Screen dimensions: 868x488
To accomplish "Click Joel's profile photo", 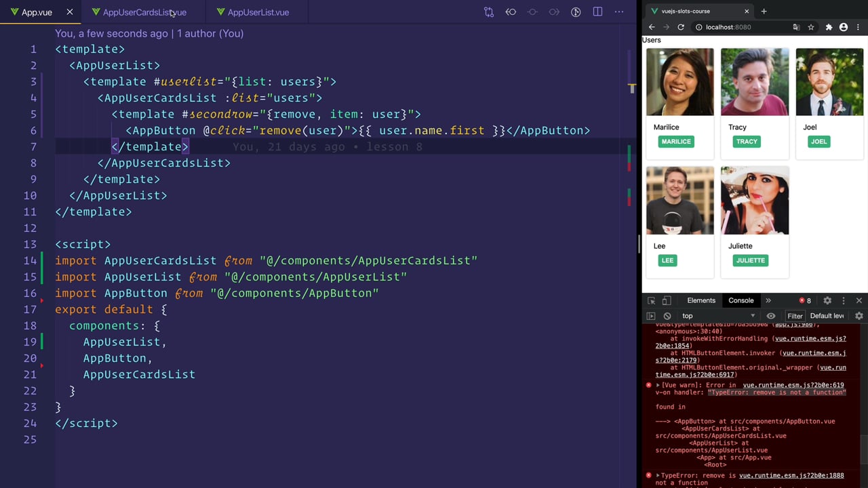I will (829, 82).
